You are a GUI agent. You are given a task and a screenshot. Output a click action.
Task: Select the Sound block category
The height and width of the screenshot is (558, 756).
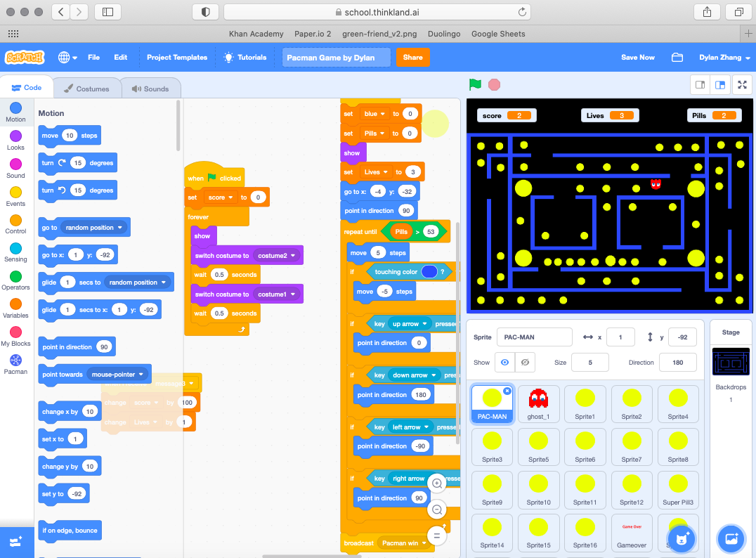(x=16, y=169)
